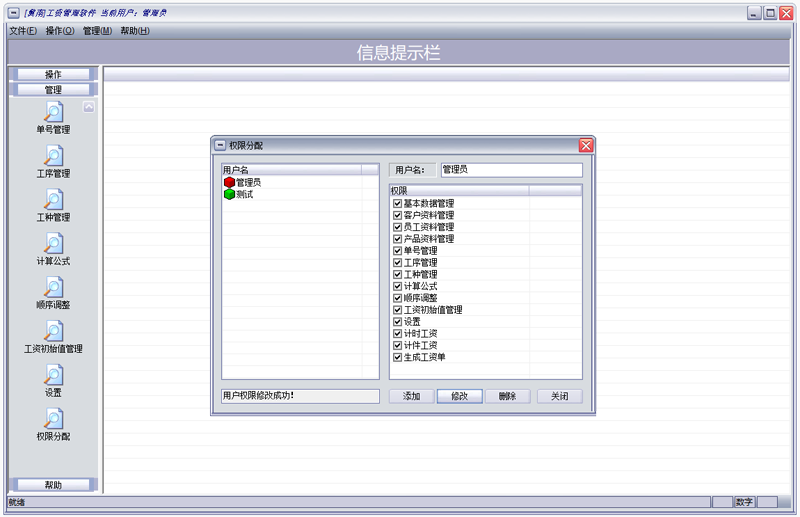Expand the 管理 sidebar section

pyautogui.click(x=53, y=90)
